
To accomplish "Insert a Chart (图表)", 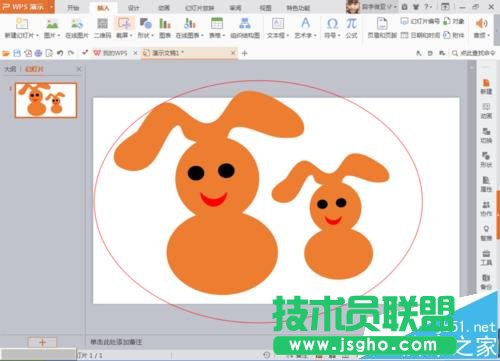I will [165, 27].
